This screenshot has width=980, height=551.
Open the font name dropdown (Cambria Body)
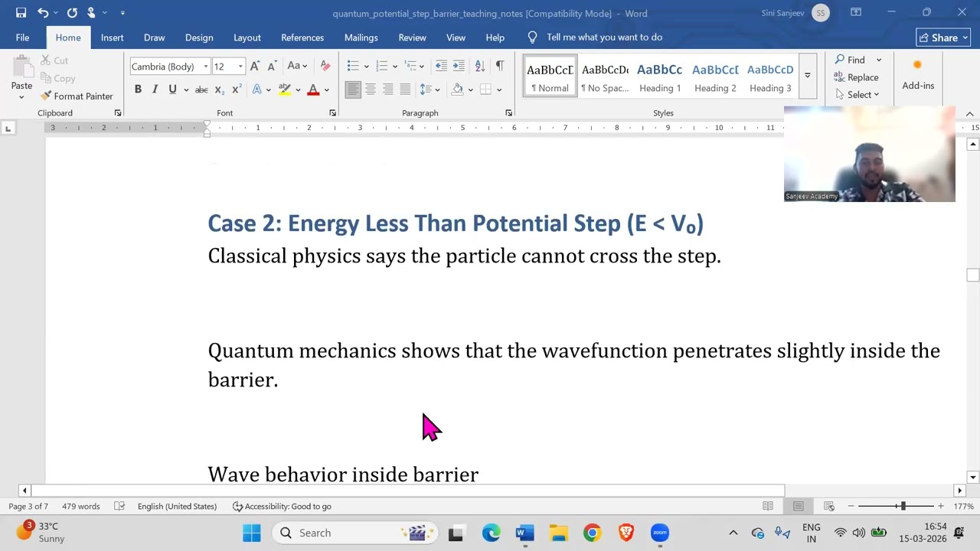click(205, 67)
